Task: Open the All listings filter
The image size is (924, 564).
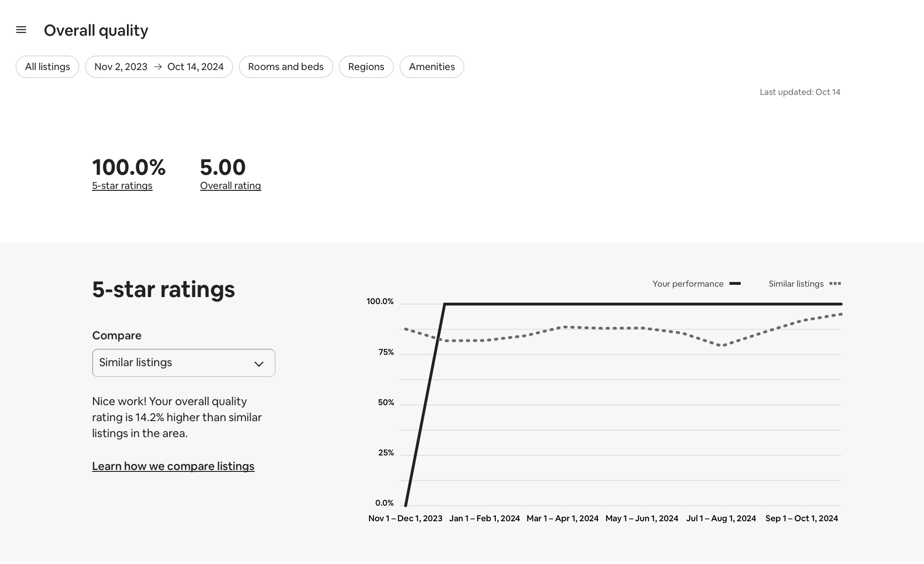Action: click(x=47, y=67)
